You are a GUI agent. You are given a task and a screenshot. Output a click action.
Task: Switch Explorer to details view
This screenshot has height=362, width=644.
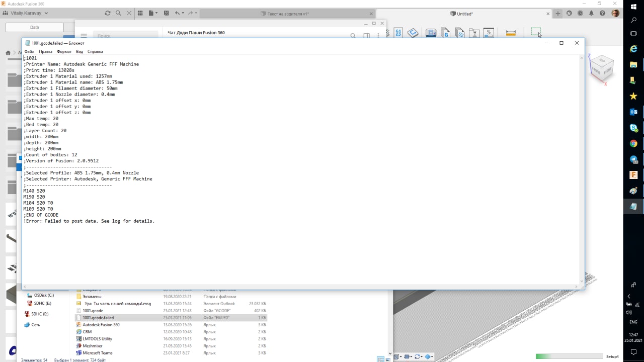(x=380, y=359)
